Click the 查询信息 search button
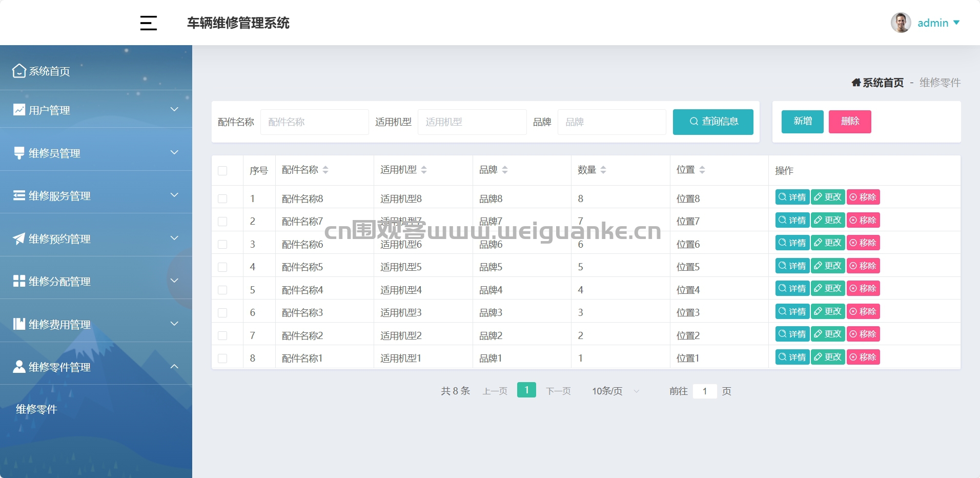The image size is (980, 478). pos(713,122)
